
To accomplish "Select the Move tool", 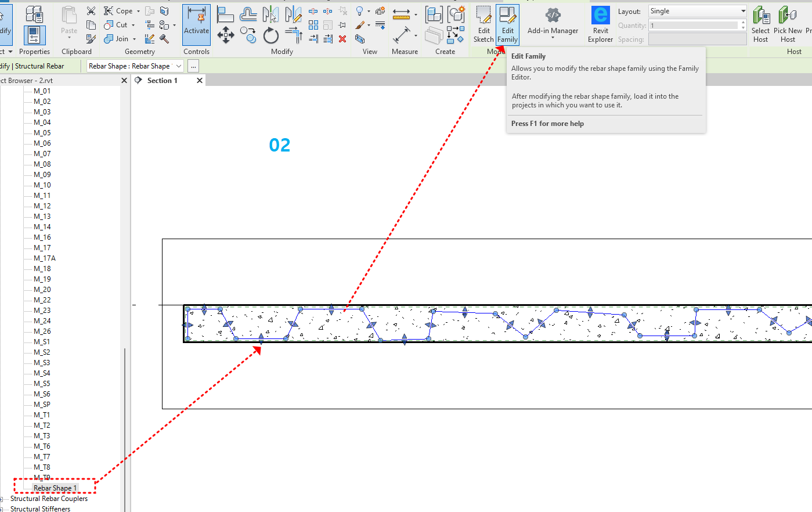I will point(225,35).
